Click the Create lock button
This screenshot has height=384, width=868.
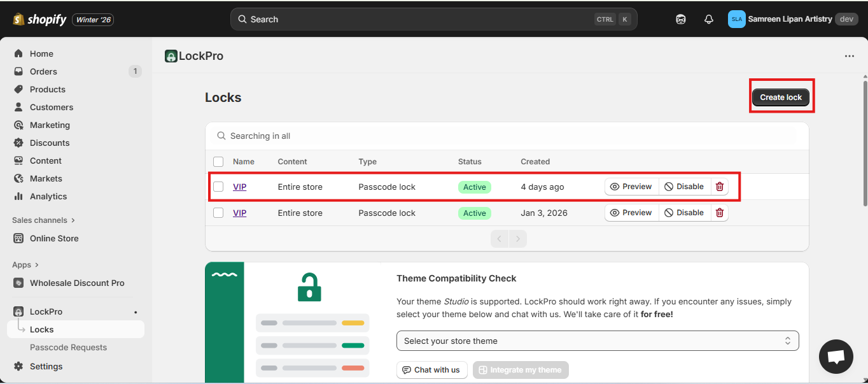pos(781,97)
